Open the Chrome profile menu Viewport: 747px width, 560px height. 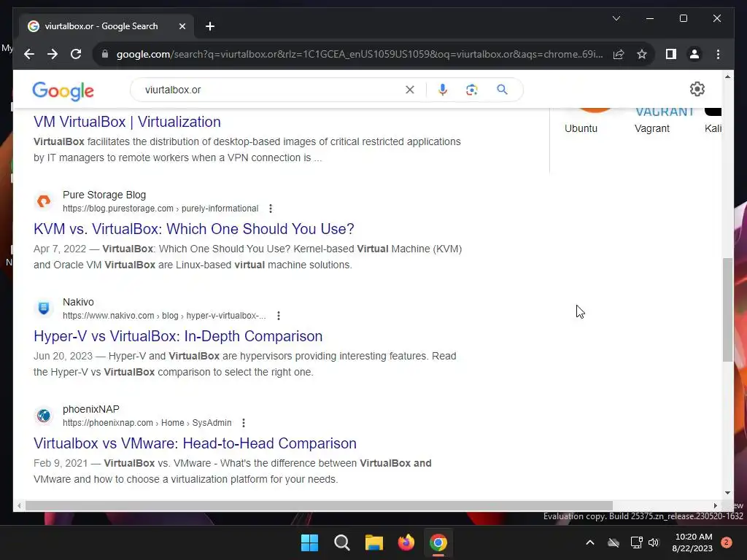point(694,54)
